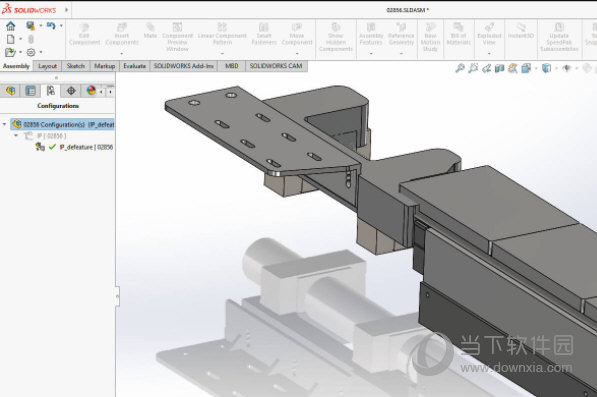
Task: Click the Linear Component Pattern tool
Action: tap(222, 33)
